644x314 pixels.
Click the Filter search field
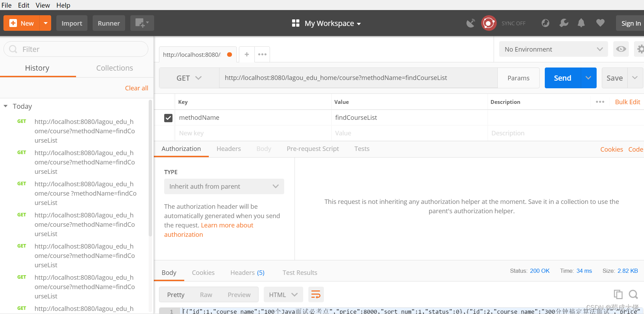pyautogui.click(x=76, y=49)
